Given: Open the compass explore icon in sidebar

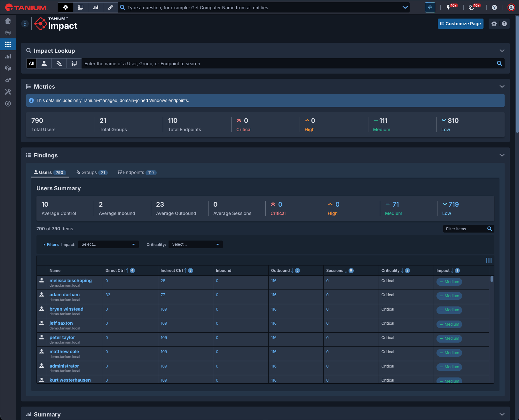Looking at the screenshot, I should (8, 104).
